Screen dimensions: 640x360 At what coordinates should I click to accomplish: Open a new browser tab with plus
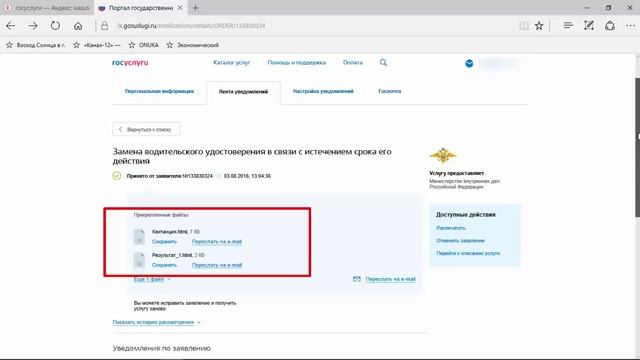[195, 8]
